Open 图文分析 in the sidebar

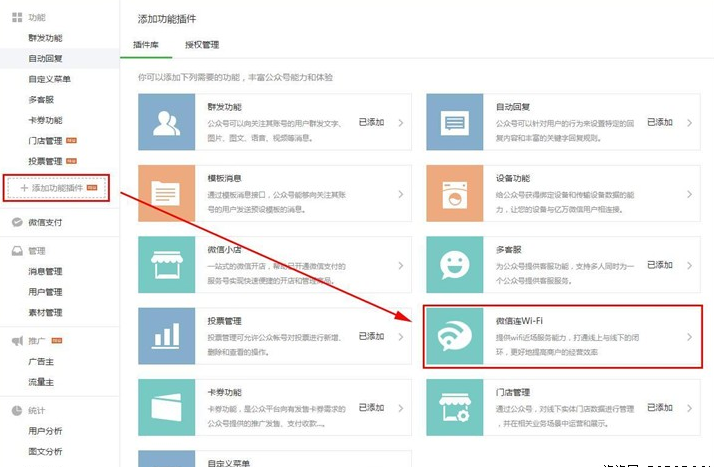point(46,451)
